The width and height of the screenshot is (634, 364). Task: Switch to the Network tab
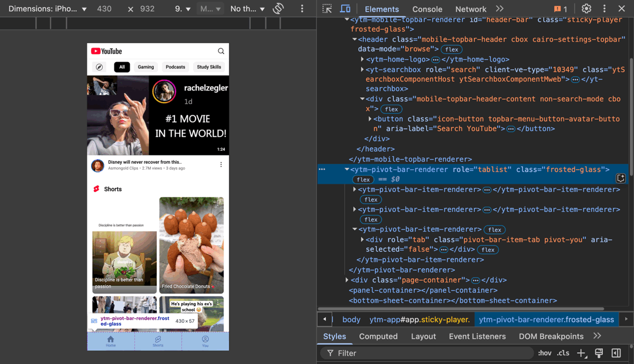471,9
